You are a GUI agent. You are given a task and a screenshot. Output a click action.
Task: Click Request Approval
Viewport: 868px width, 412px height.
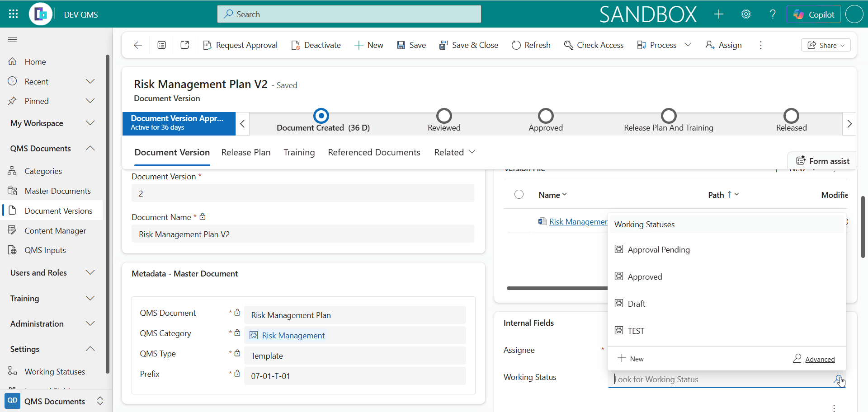(240, 45)
